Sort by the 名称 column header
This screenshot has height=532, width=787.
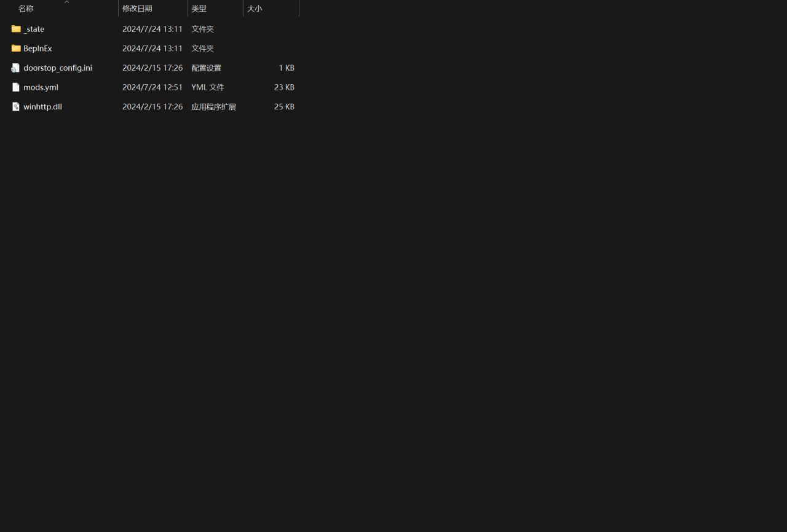click(x=26, y=9)
